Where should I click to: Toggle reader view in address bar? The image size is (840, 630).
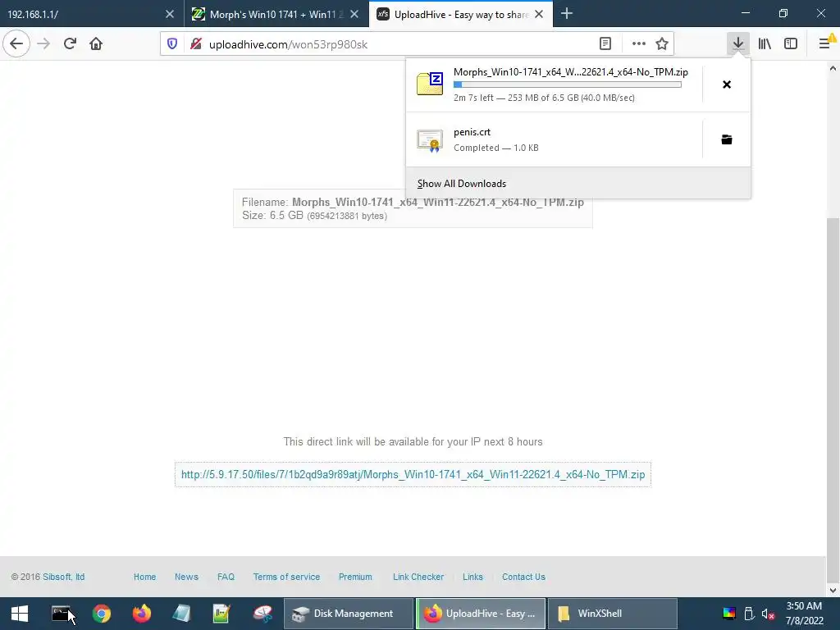(x=605, y=44)
